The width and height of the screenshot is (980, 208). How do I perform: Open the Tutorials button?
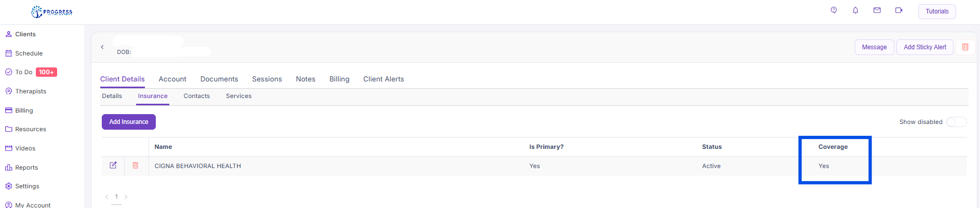(937, 11)
